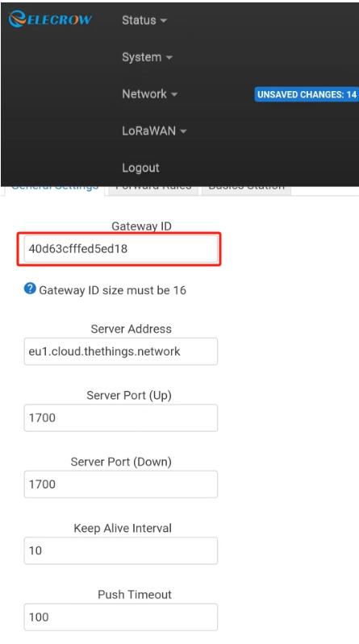
Task: Open the Status dropdown menu
Action: 144,20
